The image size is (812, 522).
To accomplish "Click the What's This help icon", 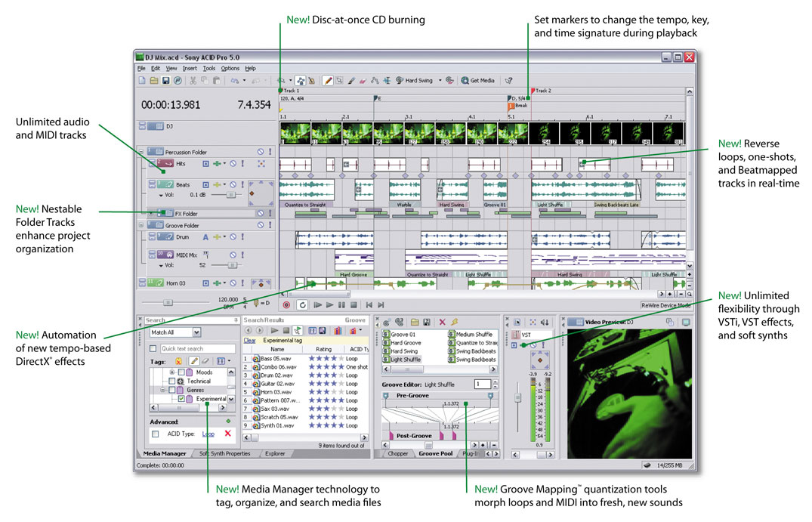I will (x=508, y=81).
